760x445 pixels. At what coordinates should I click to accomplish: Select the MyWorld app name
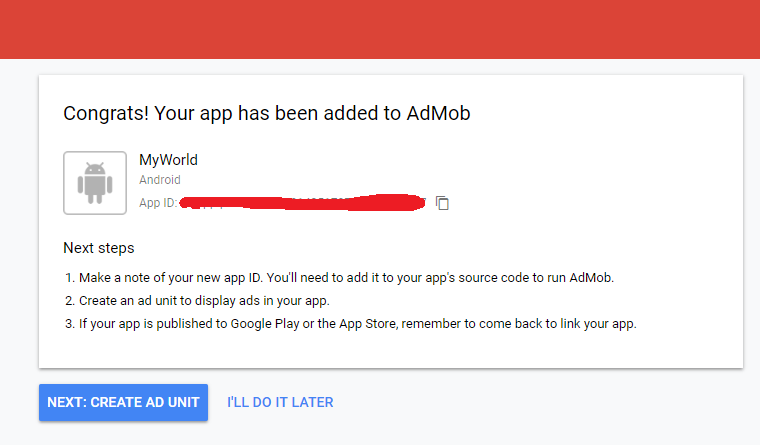(x=168, y=160)
